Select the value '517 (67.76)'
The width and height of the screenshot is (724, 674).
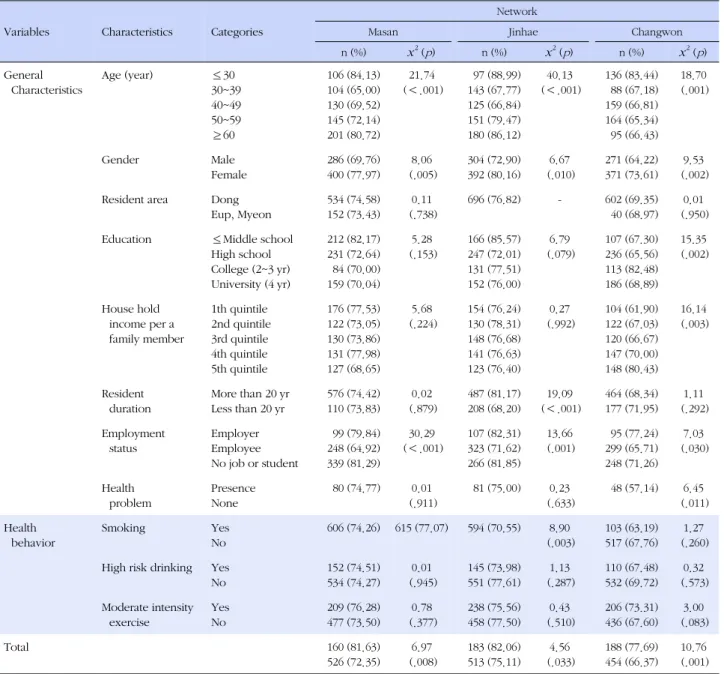click(632, 543)
